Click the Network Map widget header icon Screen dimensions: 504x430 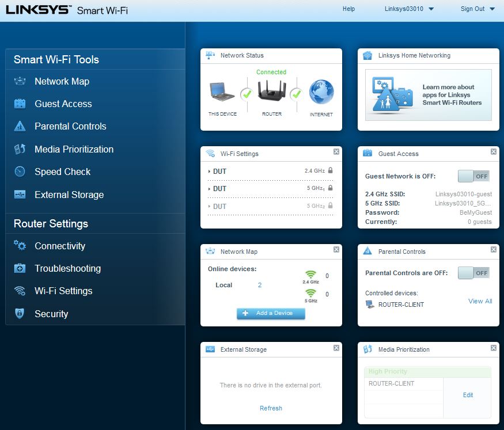coord(210,251)
